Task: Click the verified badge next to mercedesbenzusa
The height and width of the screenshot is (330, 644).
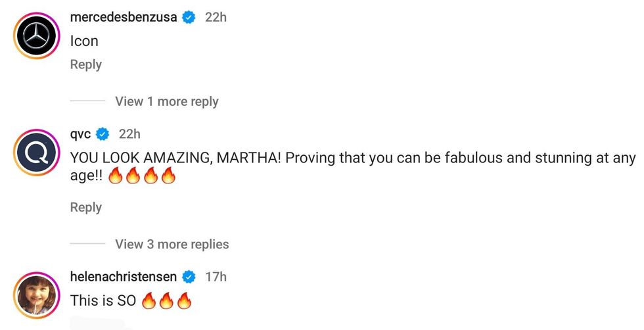Action: tap(189, 18)
